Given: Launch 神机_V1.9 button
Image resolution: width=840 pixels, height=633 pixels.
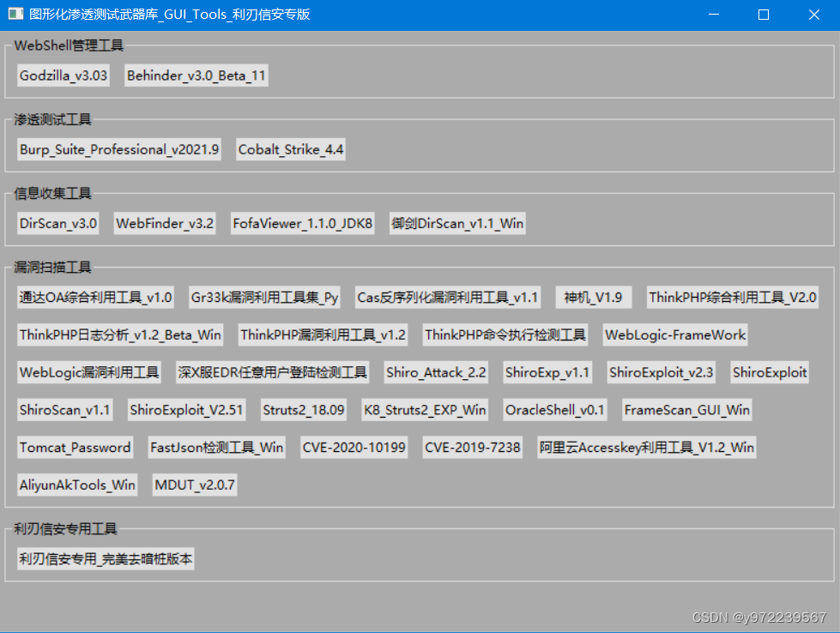Looking at the screenshot, I should (593, 298).
